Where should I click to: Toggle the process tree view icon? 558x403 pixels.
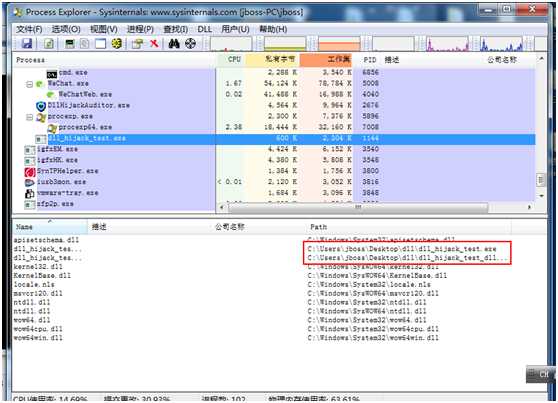tap(84, 43)
